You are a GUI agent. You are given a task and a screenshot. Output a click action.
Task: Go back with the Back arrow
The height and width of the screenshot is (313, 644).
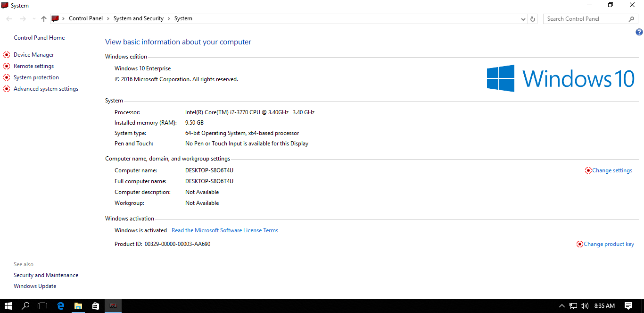pyautogui.click(x=9, y=19)
